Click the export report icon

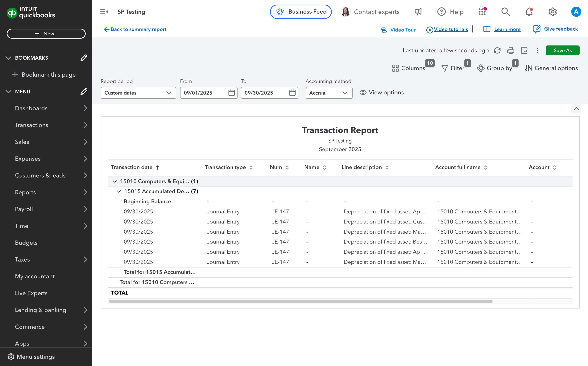(524, 50)
